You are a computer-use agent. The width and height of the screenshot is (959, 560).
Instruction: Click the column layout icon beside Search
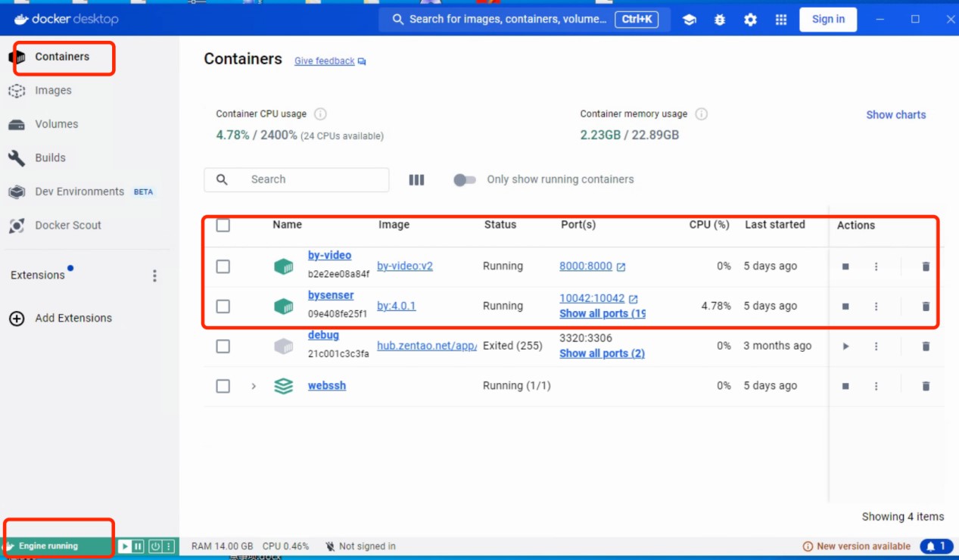tap(416, 180)
